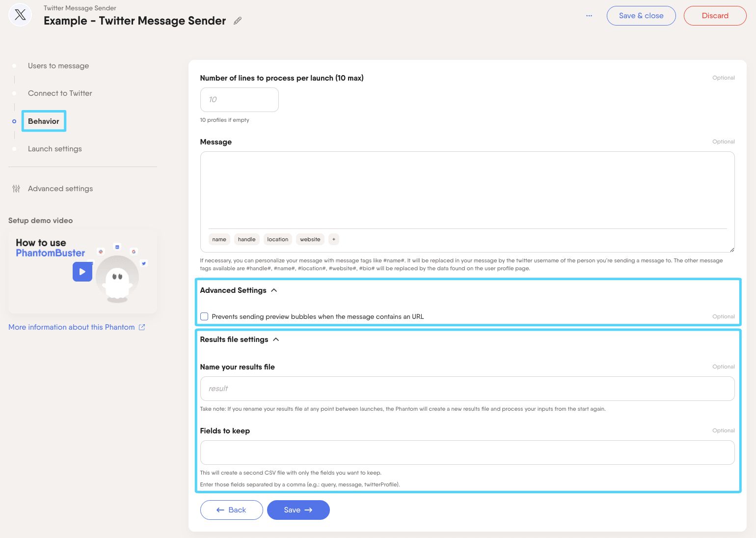Edit the Phantom name with pencil icon
The height and width of the screenshot is (538, 756).
coord(238,21)
